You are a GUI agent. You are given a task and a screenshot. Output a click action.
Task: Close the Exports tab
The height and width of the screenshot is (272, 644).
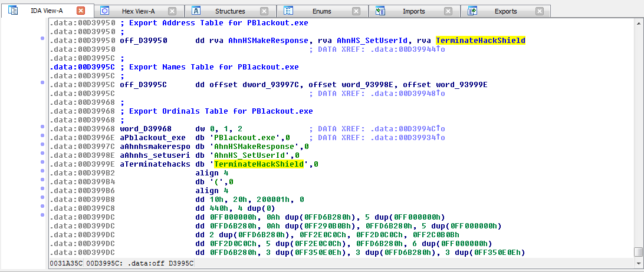pos(540,11)
